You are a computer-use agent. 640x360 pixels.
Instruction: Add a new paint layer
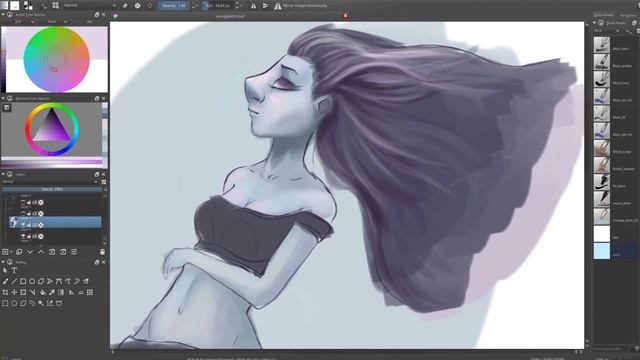5,252
